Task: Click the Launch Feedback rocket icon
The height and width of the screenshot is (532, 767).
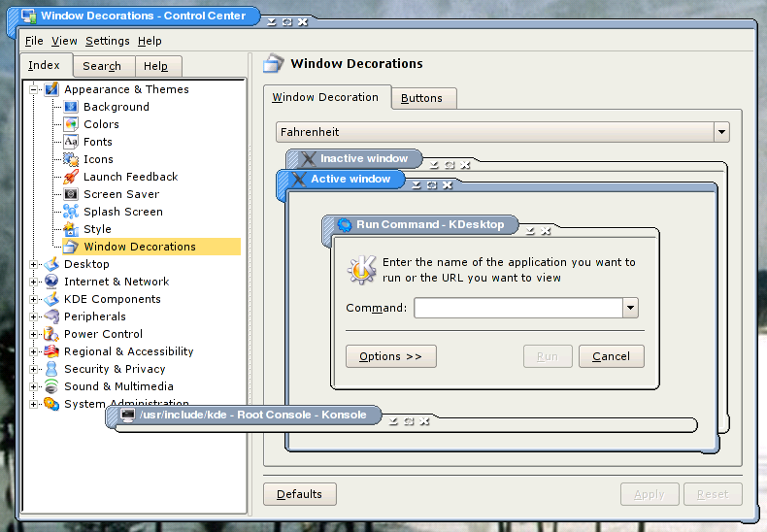Action: click(71, 177)
